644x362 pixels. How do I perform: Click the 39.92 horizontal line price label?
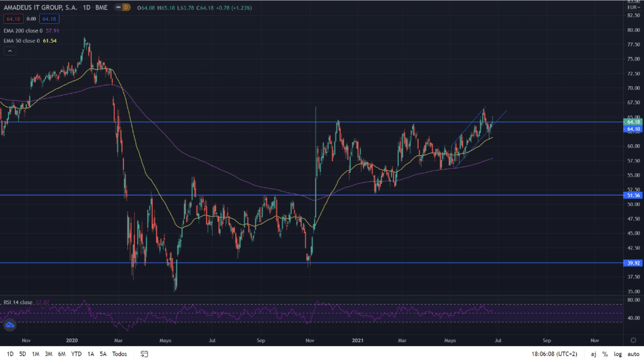[633, 263]
